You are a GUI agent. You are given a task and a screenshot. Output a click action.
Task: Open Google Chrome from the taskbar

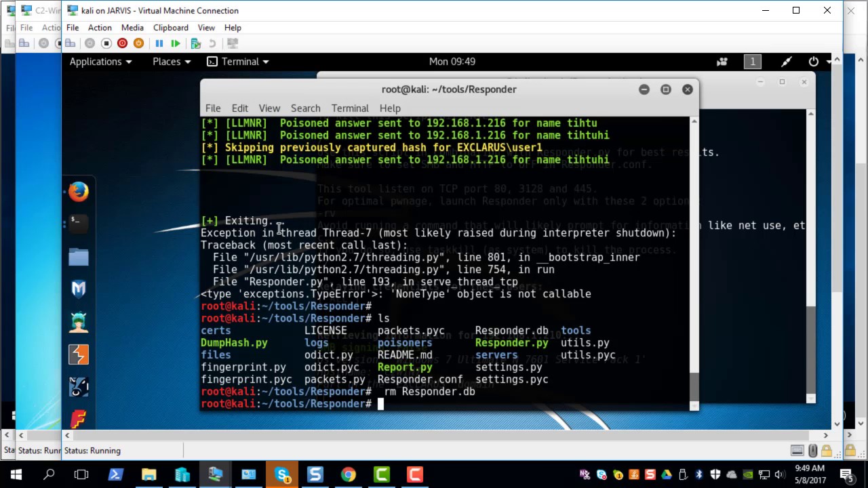[349, 474]
